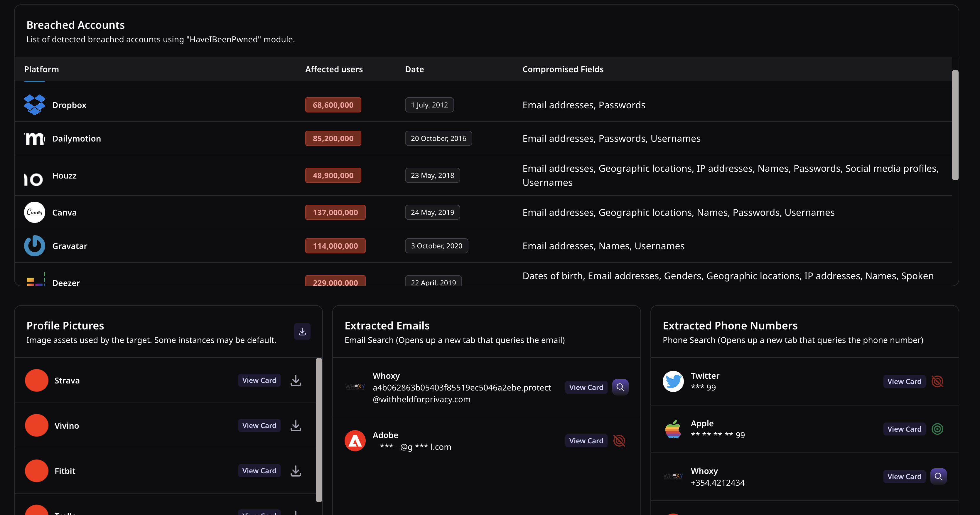Click the crossed target icon for Adobe
The height and width of the screenshot is (515, 980).
619,441
